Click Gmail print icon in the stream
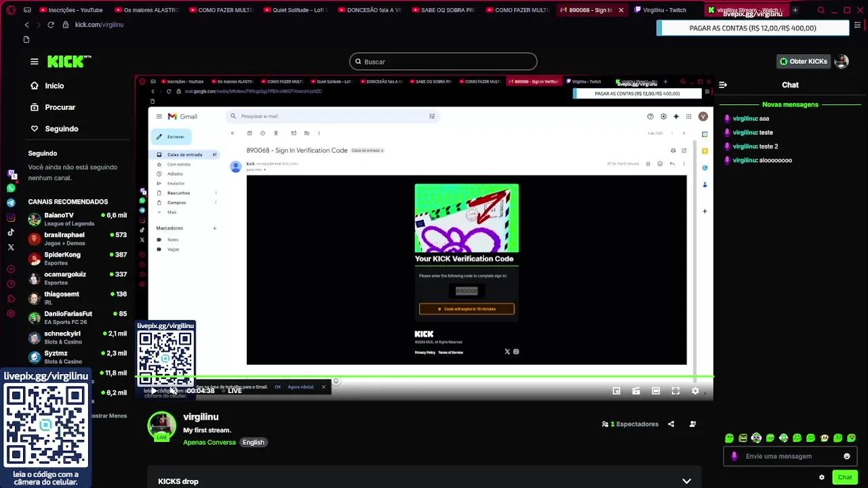Viewport: 868px width, 488px height. pos(673,150)
